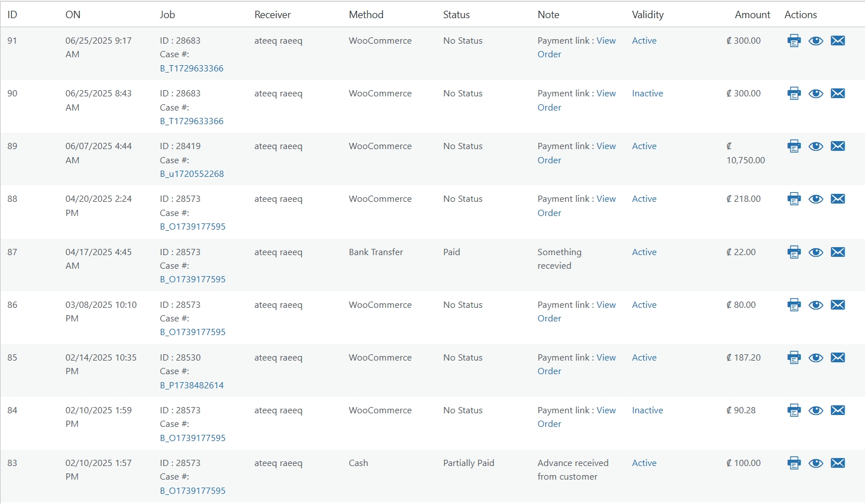This screenshot has width=865, height=504.
Task: Toggle Active validity on Bank Transfer payment 87
Action: point(644,252)
